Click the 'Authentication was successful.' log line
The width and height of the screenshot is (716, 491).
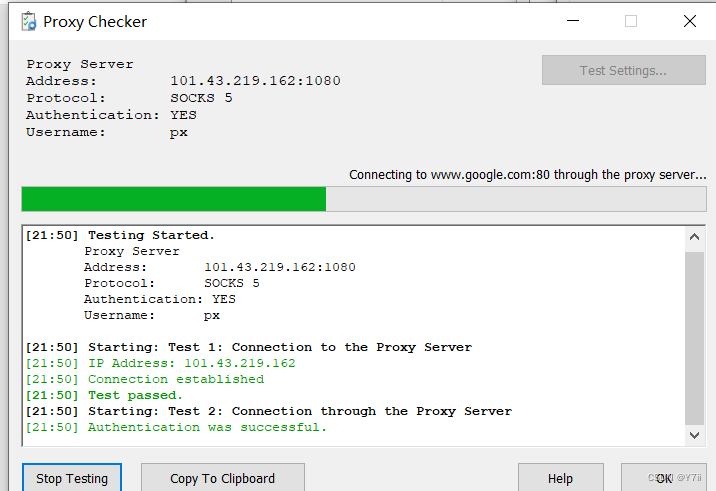(176, 427)
